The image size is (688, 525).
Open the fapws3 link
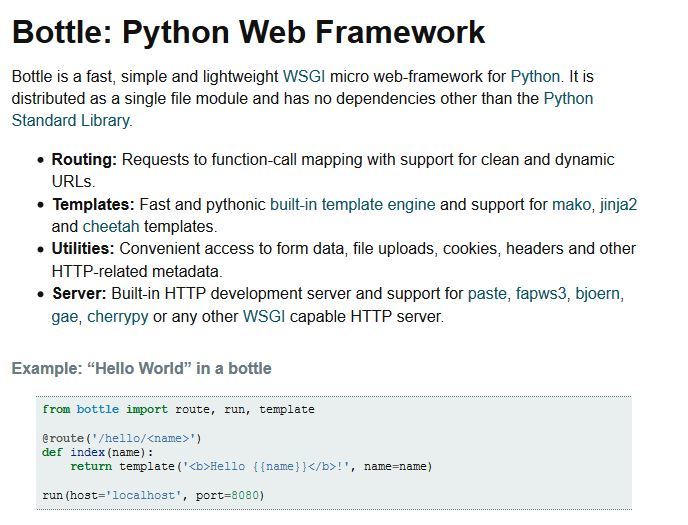541,294
